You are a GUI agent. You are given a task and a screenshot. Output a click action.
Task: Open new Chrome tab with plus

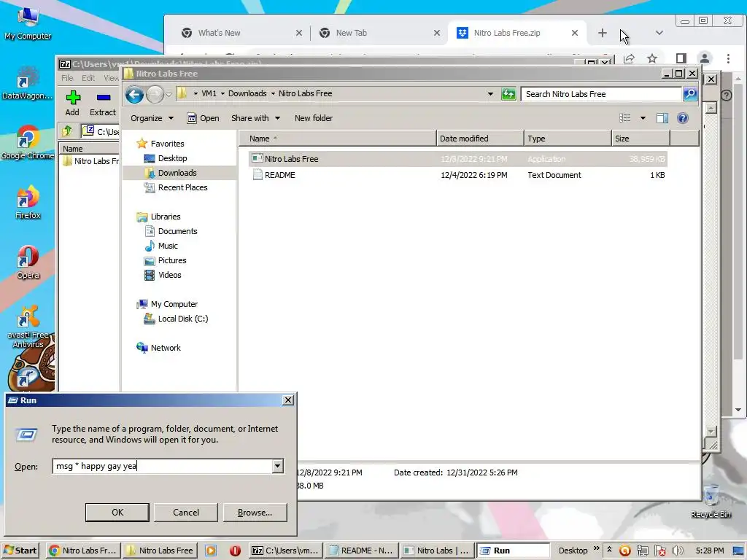602,33
